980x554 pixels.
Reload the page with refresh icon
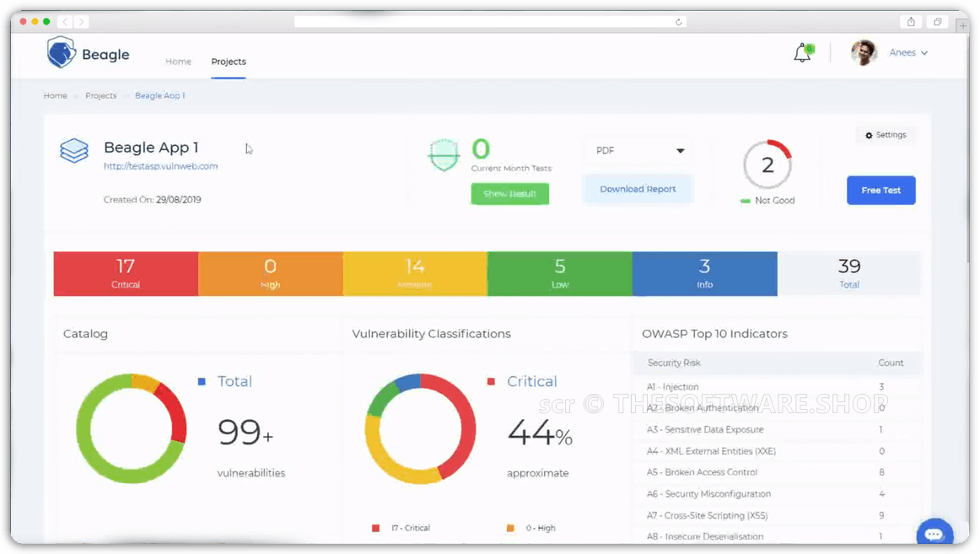click(x=679, y=22)
